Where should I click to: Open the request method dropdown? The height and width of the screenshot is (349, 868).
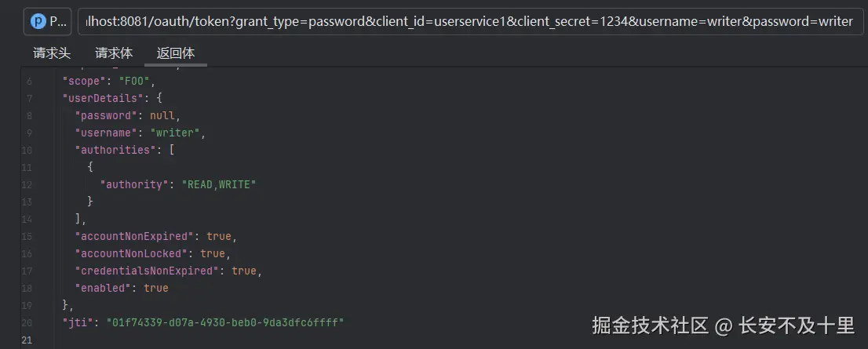[47, 21]
